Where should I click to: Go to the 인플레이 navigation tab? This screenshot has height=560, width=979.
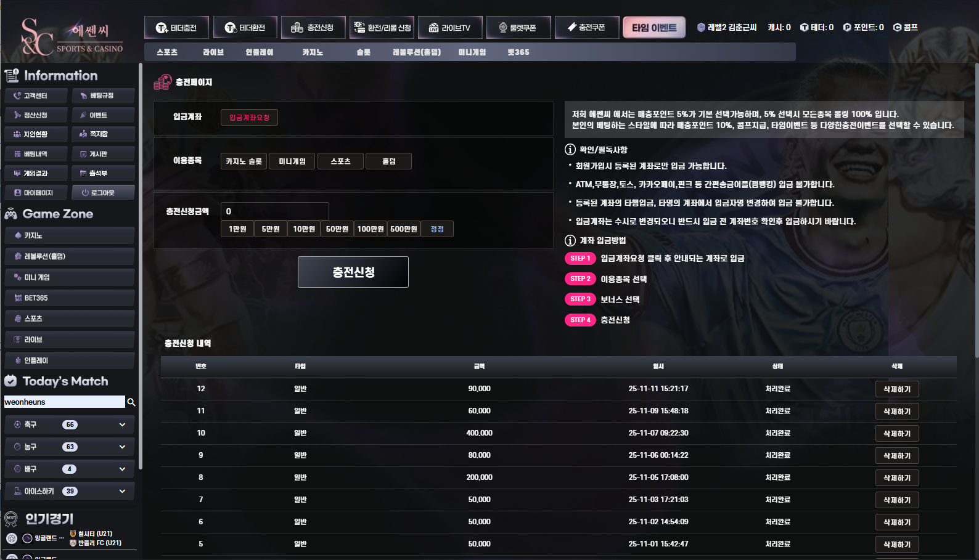pos(259,52)
